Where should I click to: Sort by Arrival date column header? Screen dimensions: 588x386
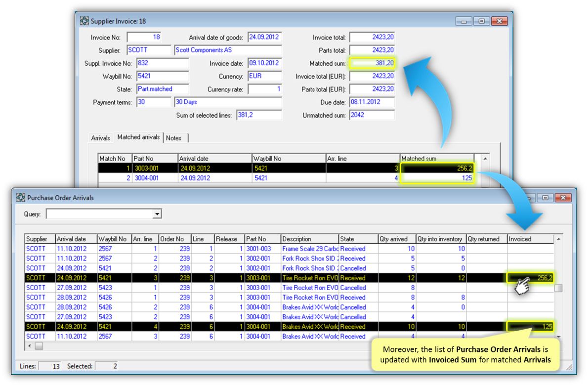76,239
